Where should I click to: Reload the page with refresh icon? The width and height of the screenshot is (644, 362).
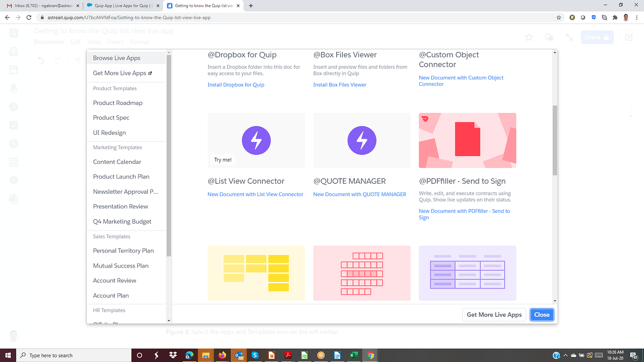[29, 18]
